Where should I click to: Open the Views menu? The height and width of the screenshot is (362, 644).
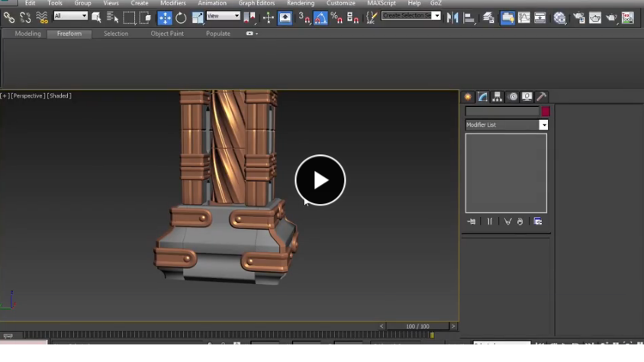tap(111, 3)
